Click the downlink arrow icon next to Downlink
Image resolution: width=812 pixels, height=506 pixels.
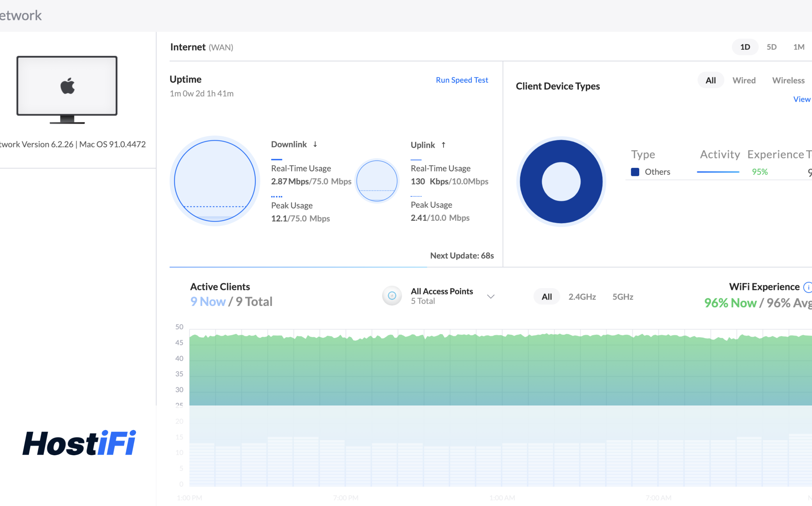point(315,144)
